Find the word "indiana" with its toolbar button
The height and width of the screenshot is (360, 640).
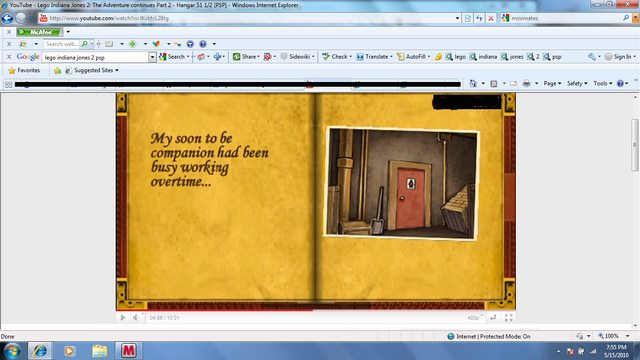pyautogui.click(x=483, y=57)
